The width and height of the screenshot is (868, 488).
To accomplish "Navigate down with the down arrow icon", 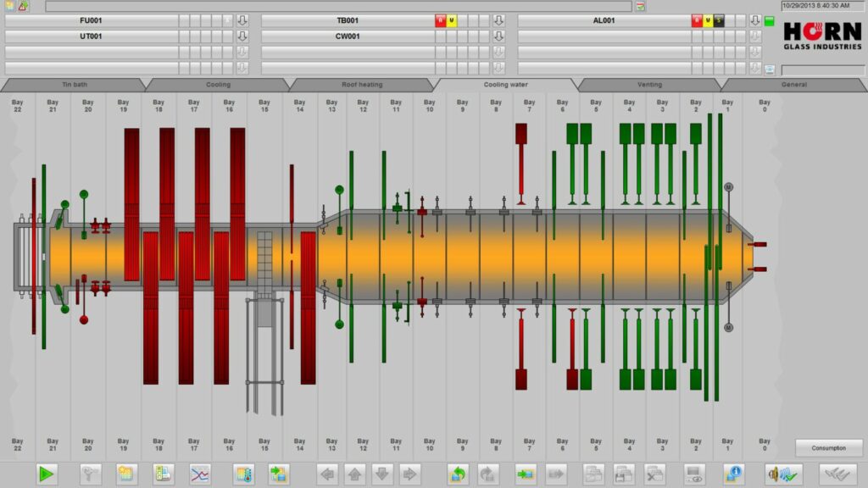I will pyautogui.click(x=382, y=474).
